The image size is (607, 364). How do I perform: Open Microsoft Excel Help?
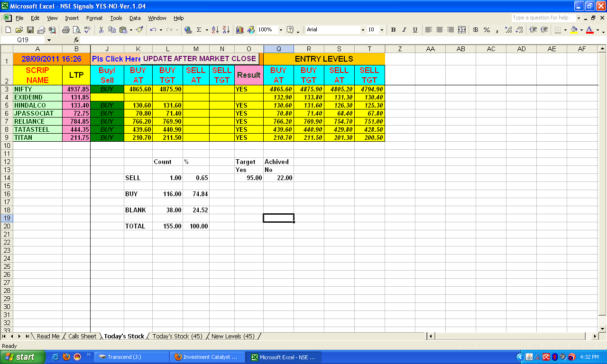pyautogui.click(x=290, y=30)
